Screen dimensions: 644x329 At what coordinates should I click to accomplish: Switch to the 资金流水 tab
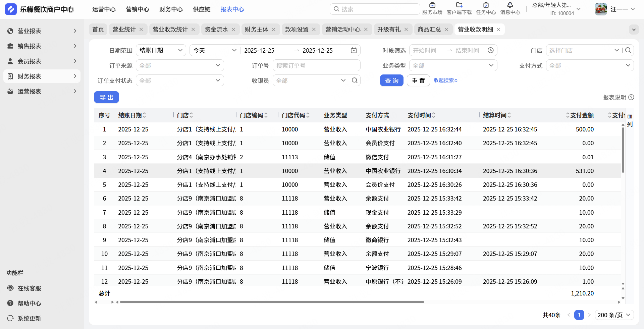click(216, 30)
